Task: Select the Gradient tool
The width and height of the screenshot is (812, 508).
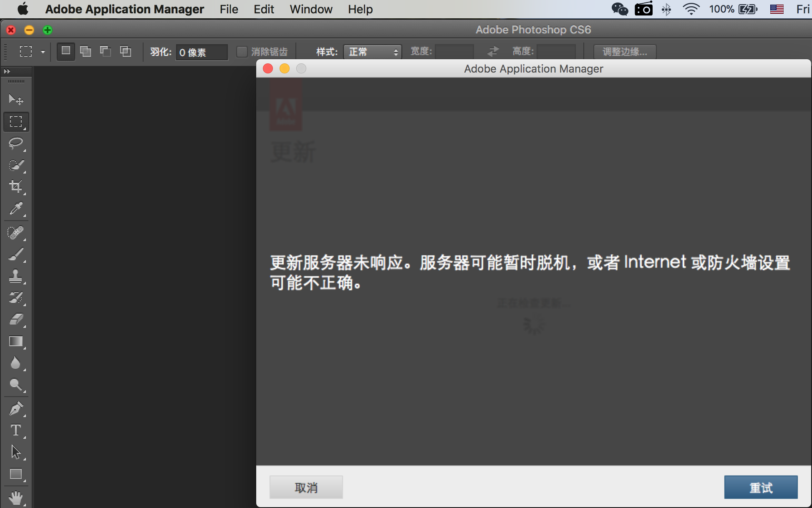Action: coord(16,341)
